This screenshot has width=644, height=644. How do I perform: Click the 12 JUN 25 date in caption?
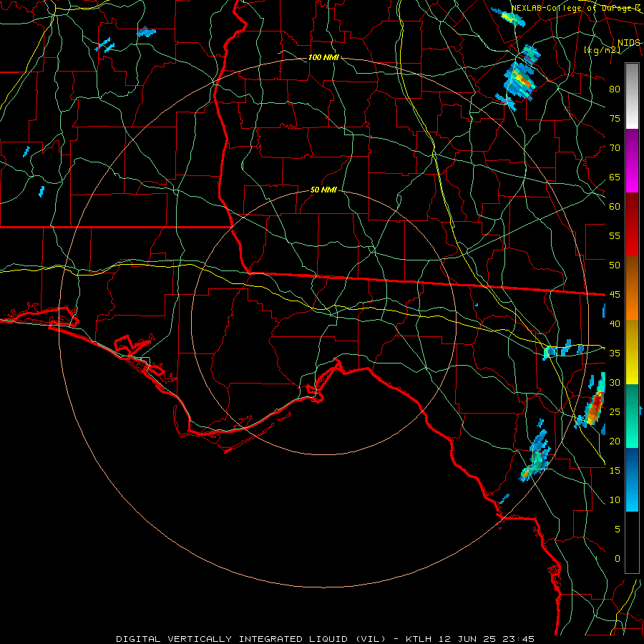pyautogui.click(x=468, y=639)
